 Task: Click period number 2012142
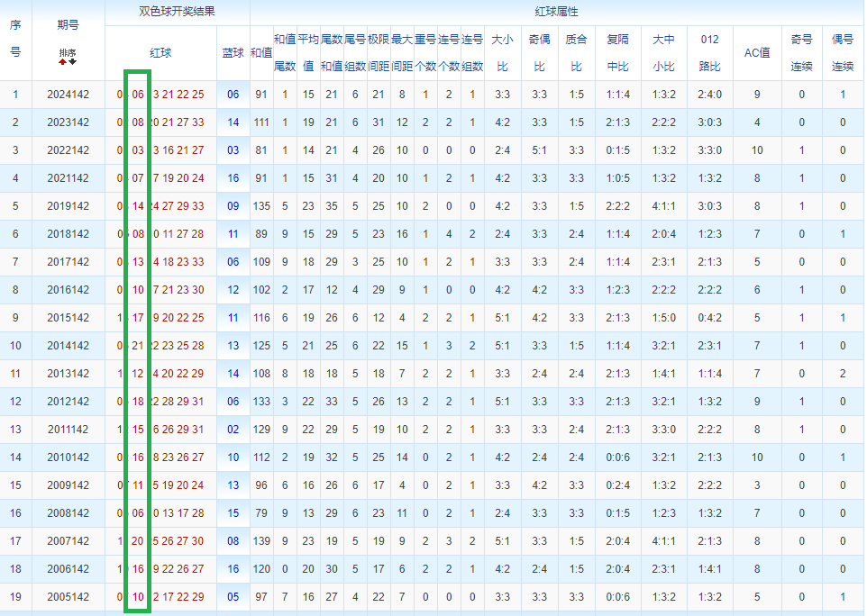(x=68, y=402)
